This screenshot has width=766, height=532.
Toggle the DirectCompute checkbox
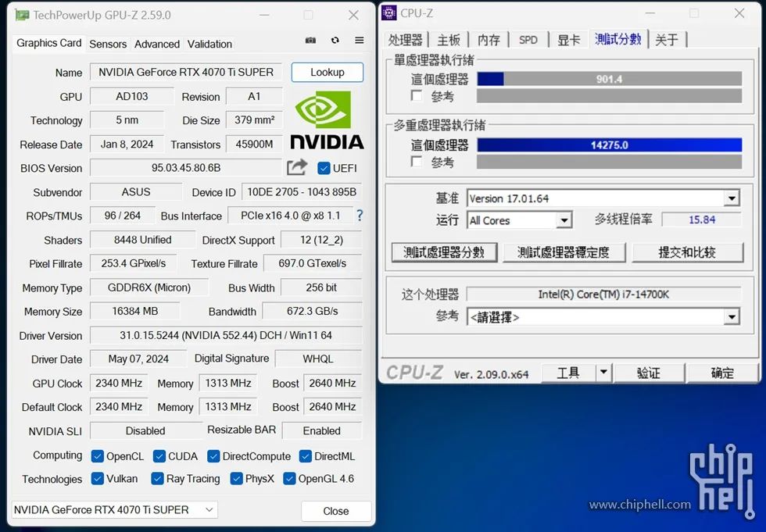(x=213, y=456)
